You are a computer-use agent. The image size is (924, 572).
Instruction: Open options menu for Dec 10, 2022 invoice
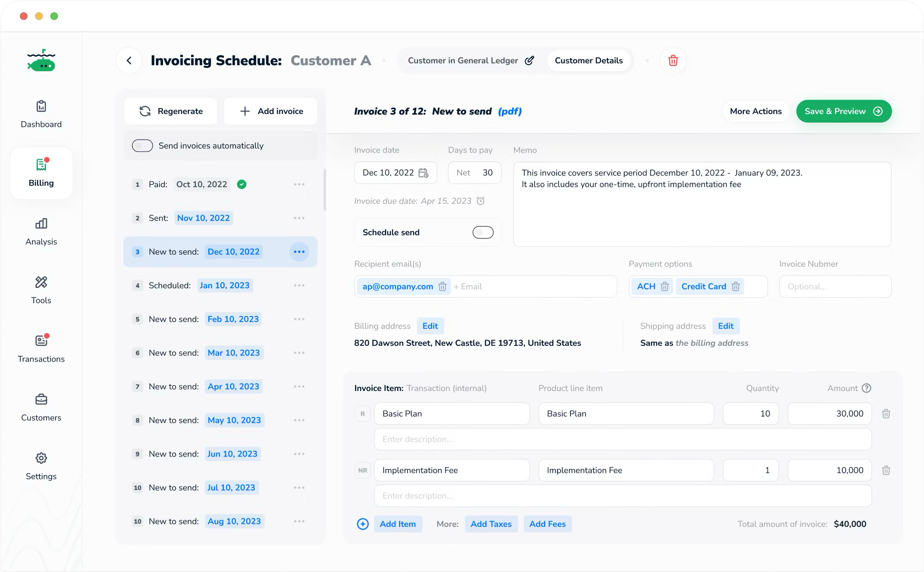(x=299, y=252)
